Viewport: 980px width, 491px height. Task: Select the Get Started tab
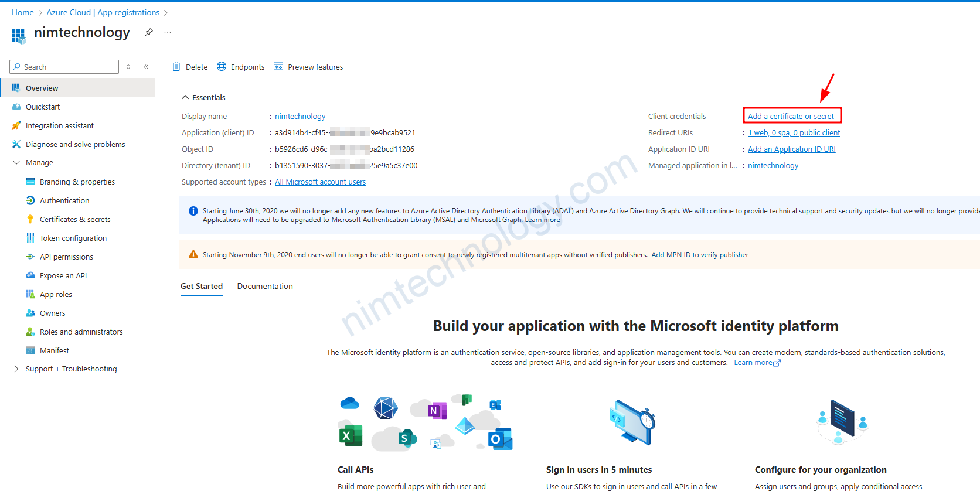(202, 286)
